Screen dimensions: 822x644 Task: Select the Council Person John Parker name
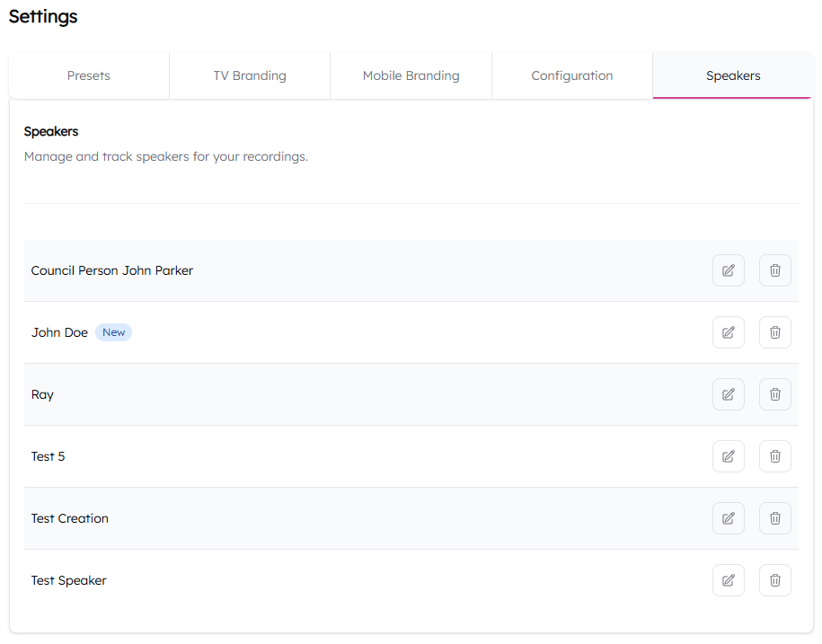click(112, 270)
